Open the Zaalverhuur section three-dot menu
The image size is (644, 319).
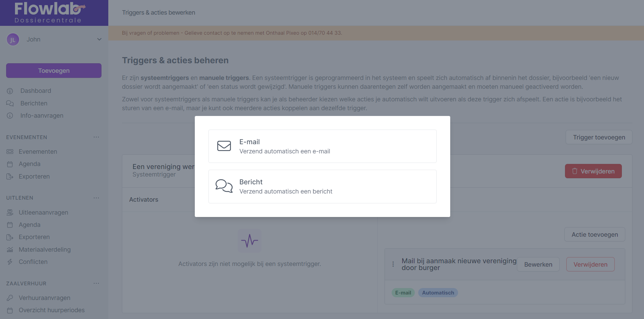pyautogui.click(x=96, y=283)
